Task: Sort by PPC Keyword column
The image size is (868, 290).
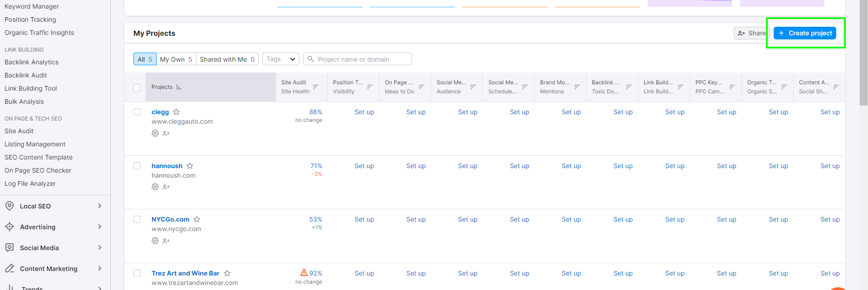Action: coord(732,87)
